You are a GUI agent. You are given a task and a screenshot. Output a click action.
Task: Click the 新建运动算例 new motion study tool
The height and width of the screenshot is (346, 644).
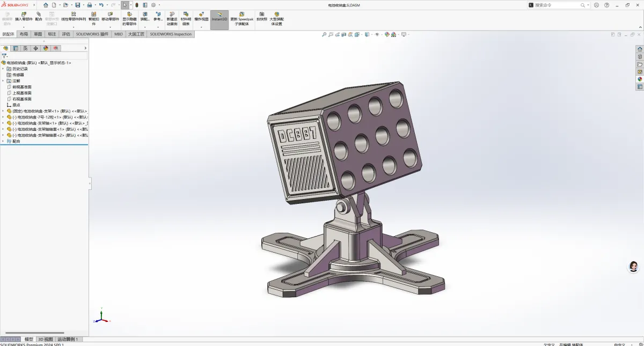(x=172, y=19)
